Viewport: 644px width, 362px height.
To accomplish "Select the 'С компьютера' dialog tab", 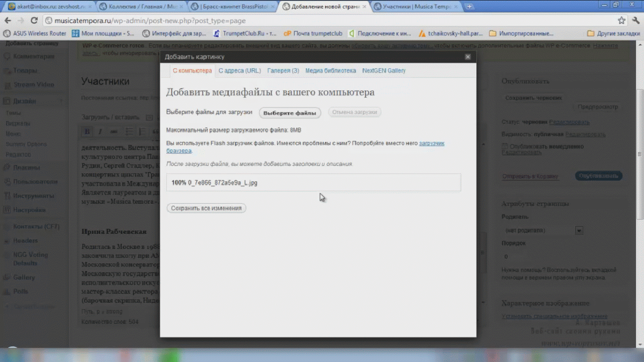I will (193, 71).
